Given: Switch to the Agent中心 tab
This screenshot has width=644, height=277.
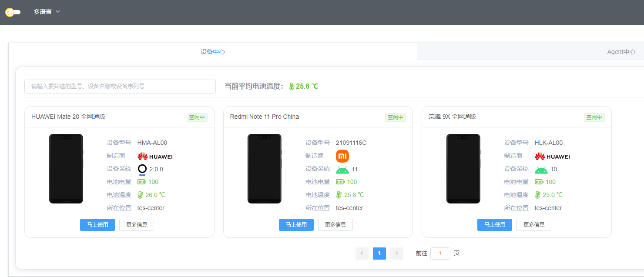Looking at the screenshot, I should point(621,52).
